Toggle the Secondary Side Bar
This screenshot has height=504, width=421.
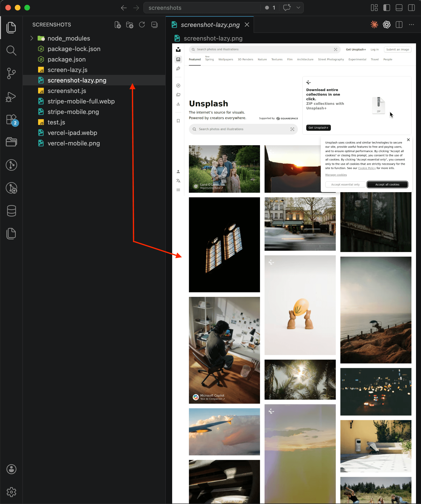pos(411,7)
